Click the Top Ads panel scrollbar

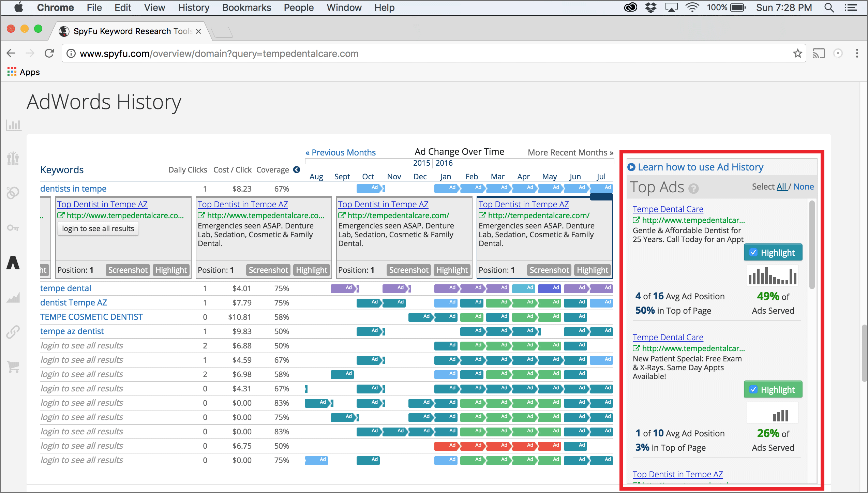point(812,245)
